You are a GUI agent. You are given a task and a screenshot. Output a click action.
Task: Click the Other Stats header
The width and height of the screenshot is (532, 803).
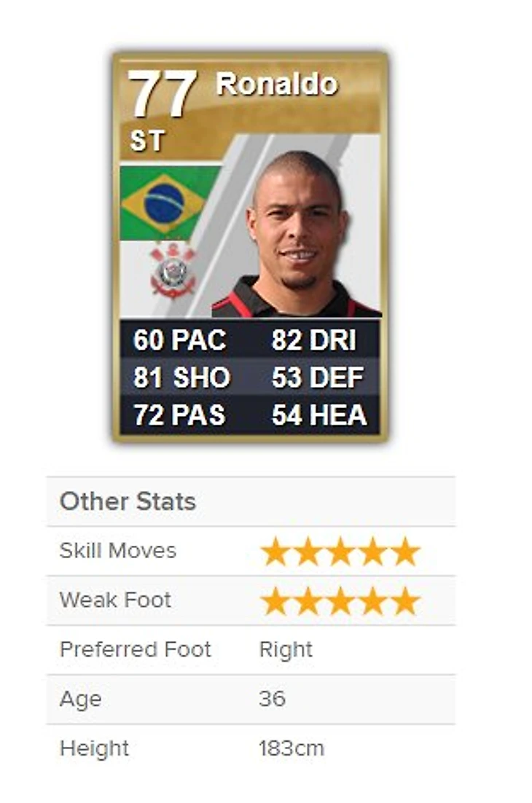pos(128,501)
